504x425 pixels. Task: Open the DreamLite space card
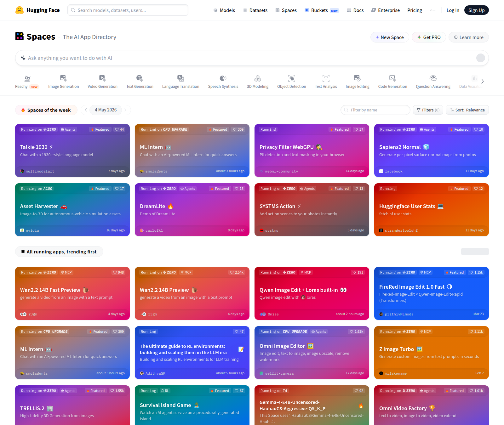192,210
